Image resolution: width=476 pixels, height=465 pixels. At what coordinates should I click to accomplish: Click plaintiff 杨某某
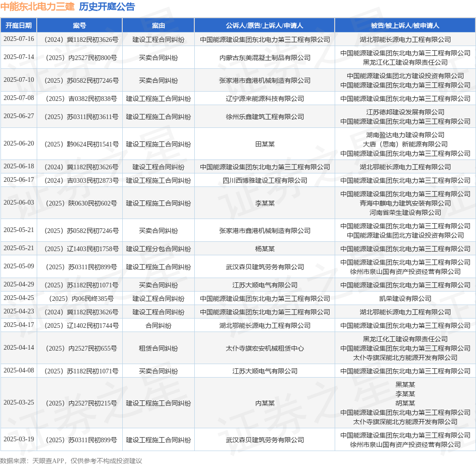click(x=264, y=249)
